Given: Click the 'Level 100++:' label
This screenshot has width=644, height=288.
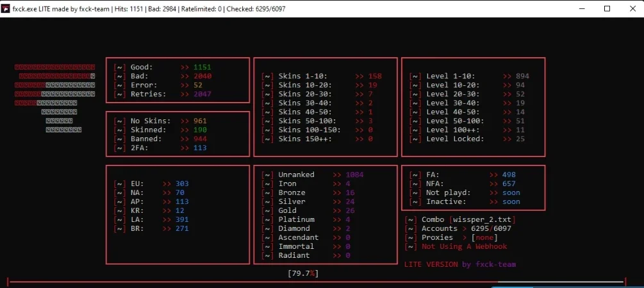Looking at the screenshot, I should point(453,130).
